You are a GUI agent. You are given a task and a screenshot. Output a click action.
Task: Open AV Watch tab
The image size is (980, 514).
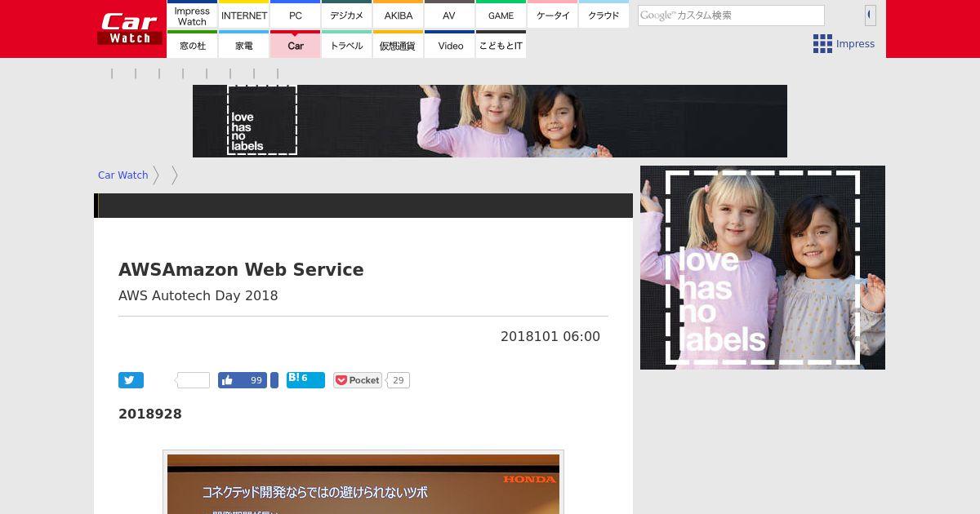[449, 16]
